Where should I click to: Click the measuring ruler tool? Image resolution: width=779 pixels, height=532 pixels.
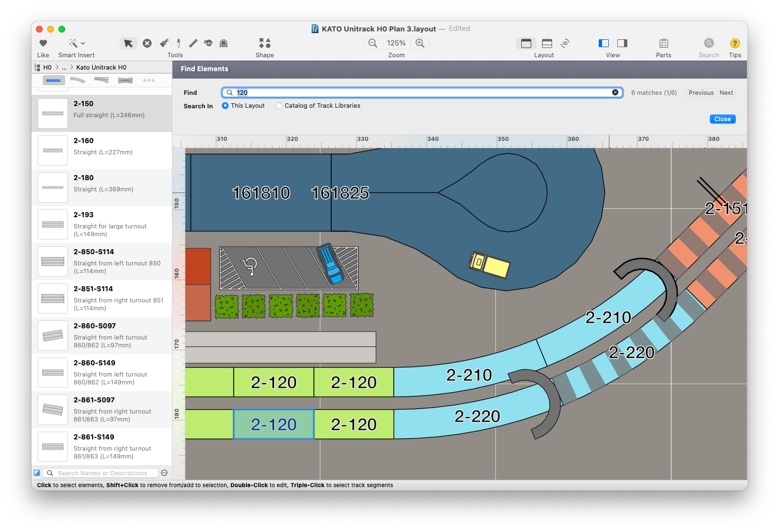[x=193, y=43]
